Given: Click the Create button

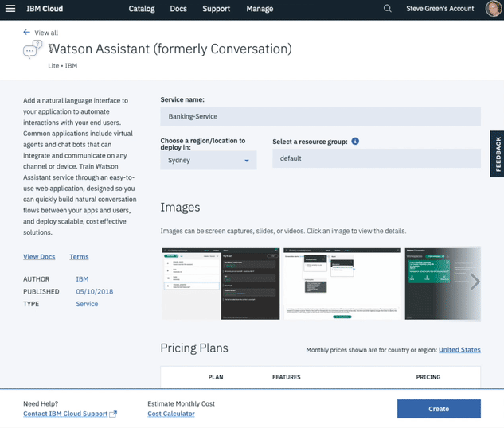Looking at the screenshot, I should [x=439, y=409].
